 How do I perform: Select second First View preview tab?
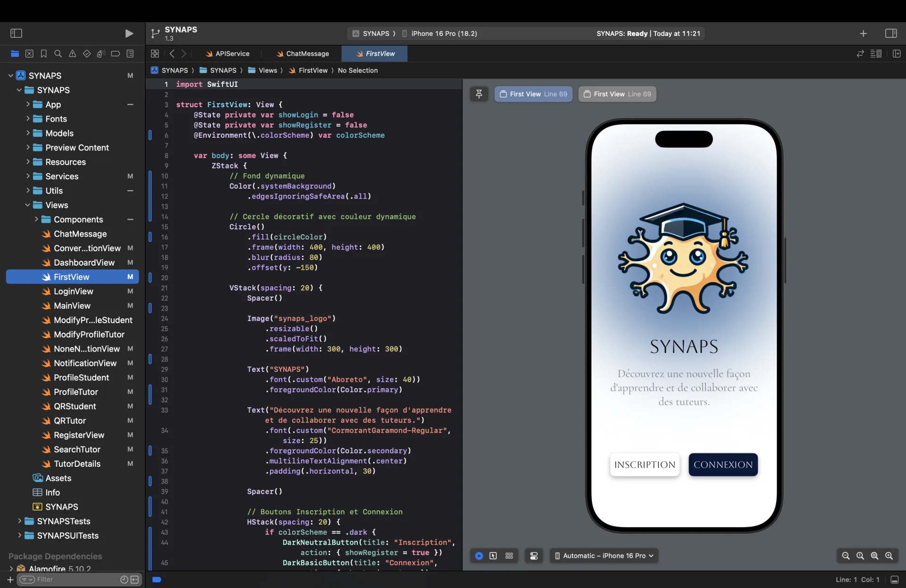click(x=617, y=94)
